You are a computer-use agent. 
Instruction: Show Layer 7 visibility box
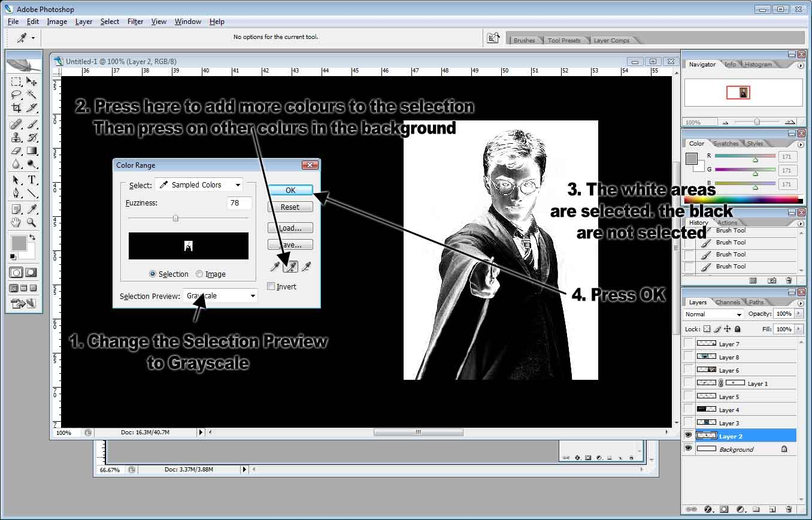point(689,343)
